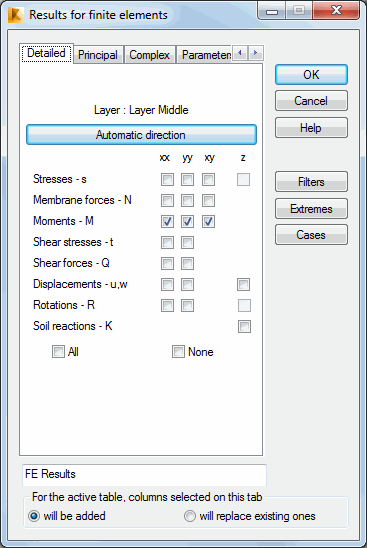Click the Robot application icon in title bar
This screenshot has height=548, width=367.
click(x=15, y=15)
